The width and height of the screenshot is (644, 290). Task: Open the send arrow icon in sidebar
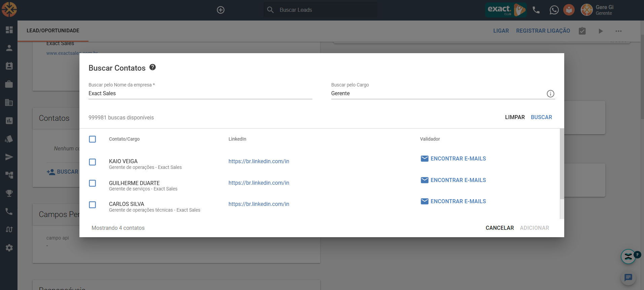(9, 157)
